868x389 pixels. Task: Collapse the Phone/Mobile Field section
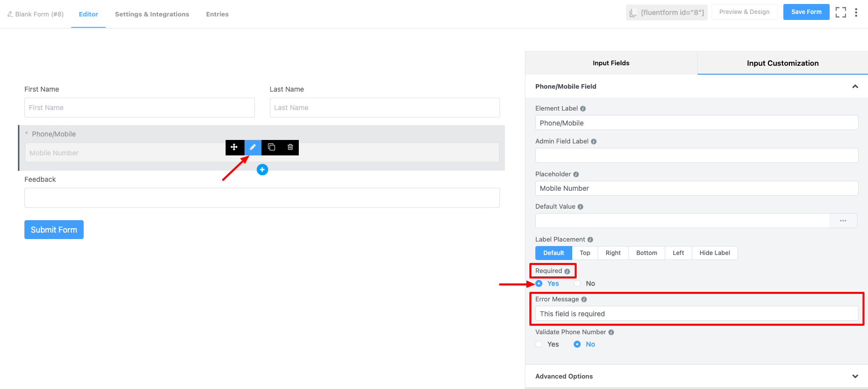point(855,87)
